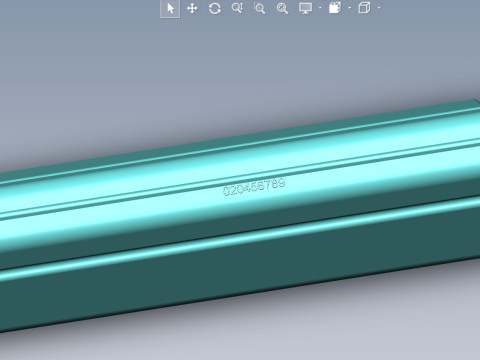
Task: Open dropdown arrow beside monitor icon
Action: 320,8
